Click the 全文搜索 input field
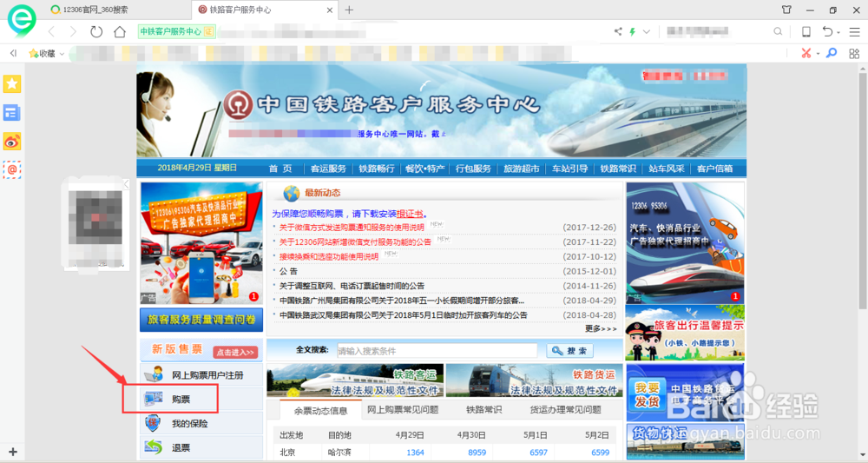Image resolution: width=868 pixels, height=463 pixels. (437, 351)
